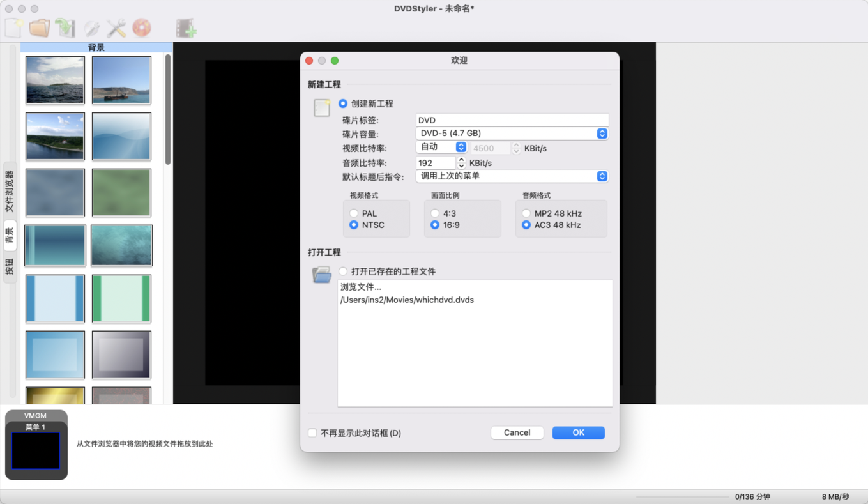Image resolution: width=868 pixels, height=504 pixels.
Task: Set aspect ratio to 4:3
Action: click(435, 213)
